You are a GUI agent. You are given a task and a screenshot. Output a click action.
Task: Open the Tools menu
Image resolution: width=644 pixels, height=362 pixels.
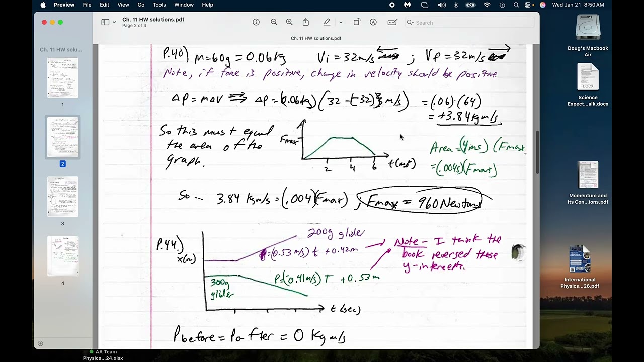159,5
